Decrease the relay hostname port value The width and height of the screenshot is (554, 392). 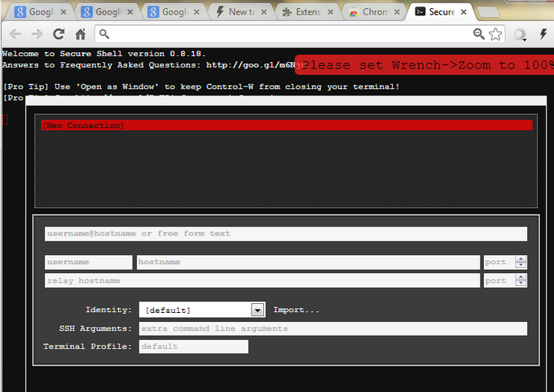tap(521, 284)
